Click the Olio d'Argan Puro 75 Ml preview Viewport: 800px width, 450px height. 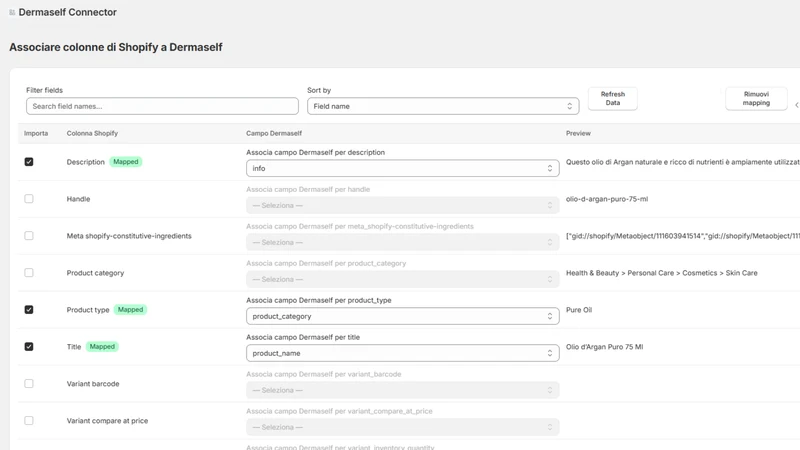pyautogui.click(x=604, y=347)
